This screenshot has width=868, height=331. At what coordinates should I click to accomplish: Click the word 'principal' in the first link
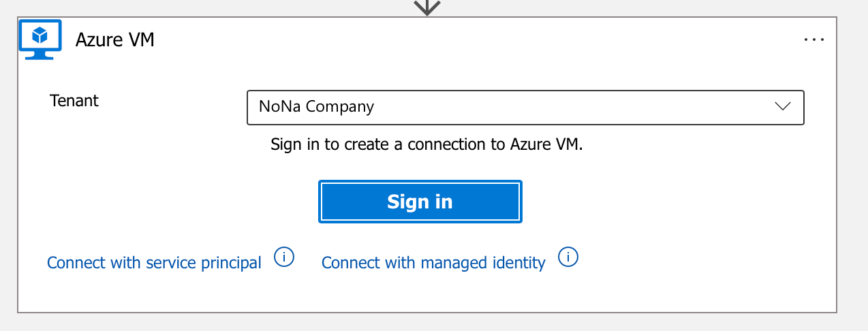pyautogui.click(x=231, y=263)
